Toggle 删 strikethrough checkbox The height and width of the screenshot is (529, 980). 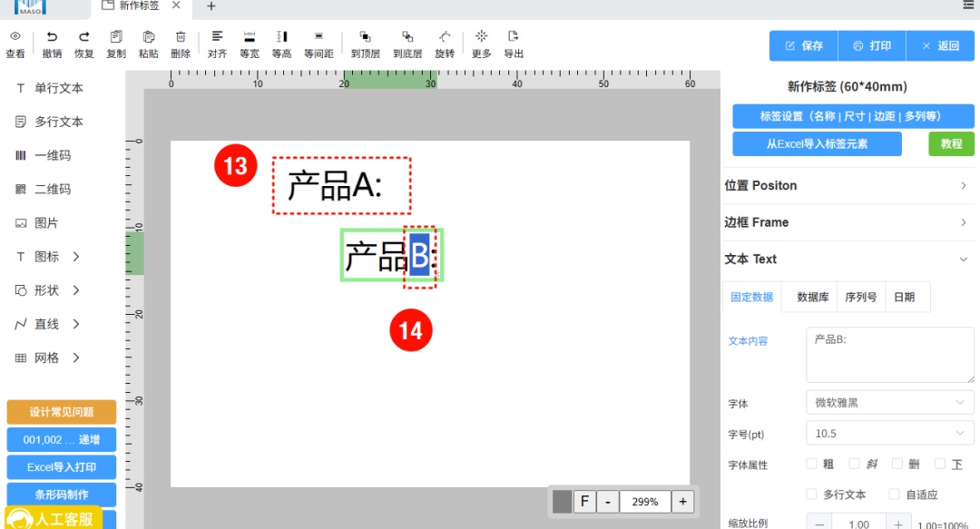(897, 464)
